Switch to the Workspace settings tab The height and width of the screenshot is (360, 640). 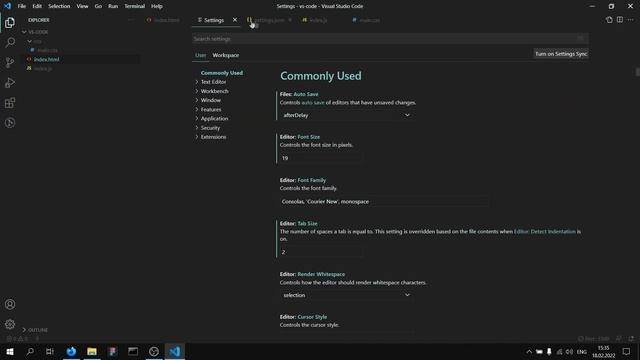[x=226, y=55]
